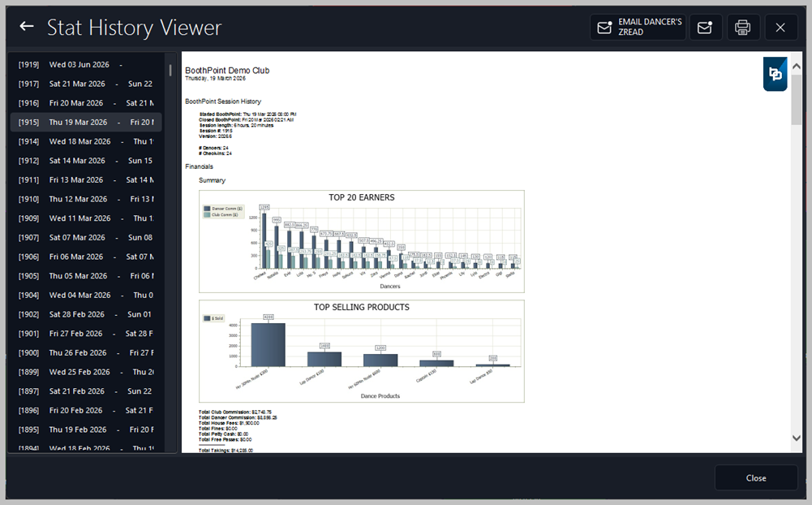812x505 pixels.
Task: Click the $ Sold legend swatch
Action: pyautogui.click(x=207, y=318)
